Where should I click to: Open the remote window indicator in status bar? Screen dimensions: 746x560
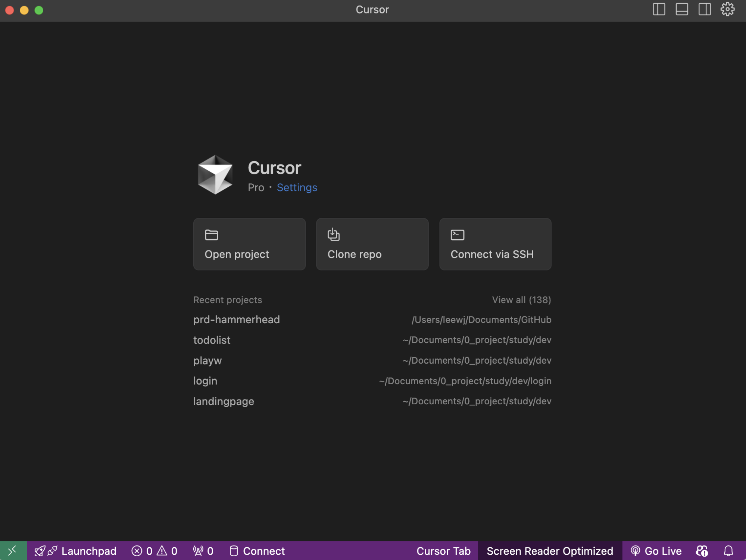[13, 551]
